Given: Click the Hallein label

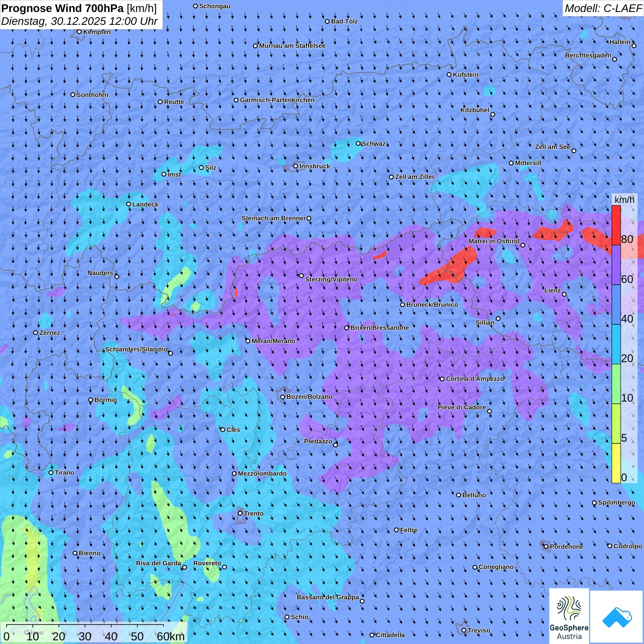Looking at the screenshot, I should pos(620,42).
